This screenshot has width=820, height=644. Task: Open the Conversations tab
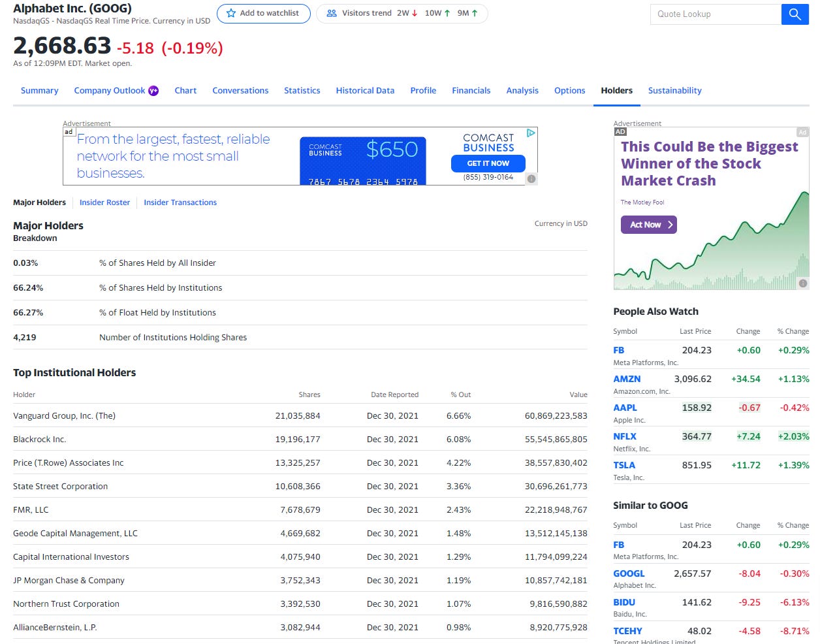pyautogui.click(x=240, y=91)
